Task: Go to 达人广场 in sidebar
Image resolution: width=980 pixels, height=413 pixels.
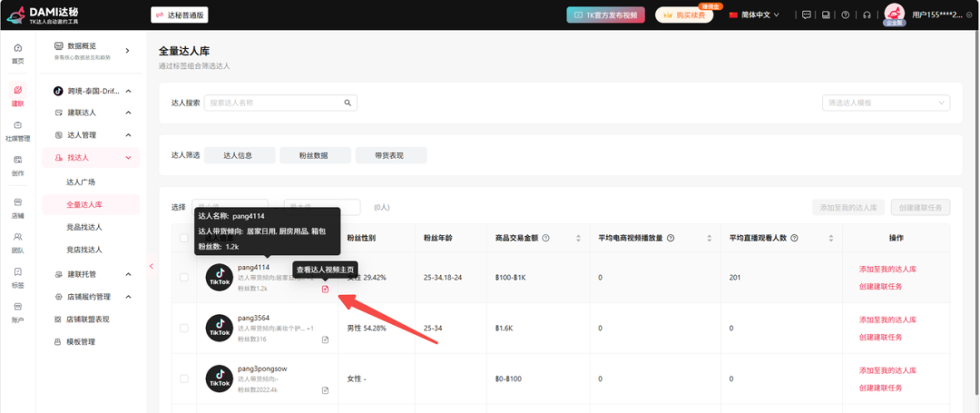Action: tap(81, 182)
